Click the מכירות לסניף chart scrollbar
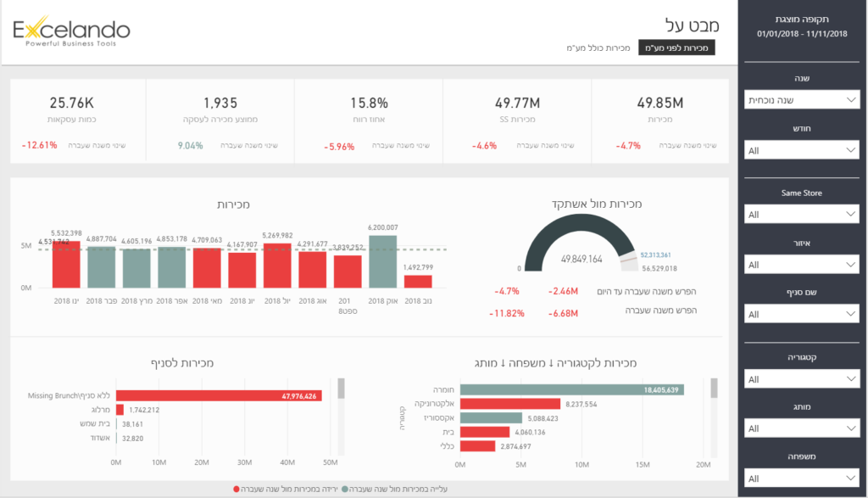Screen dimensions: 868x498 (342, 389)
